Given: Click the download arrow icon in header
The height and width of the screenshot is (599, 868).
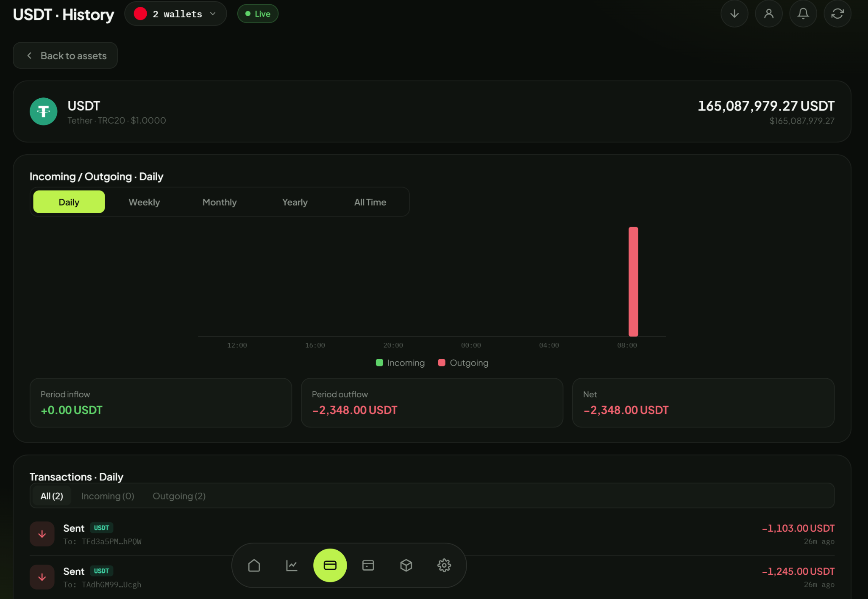Looking at the screenshot, I should [x=734, y=14].
